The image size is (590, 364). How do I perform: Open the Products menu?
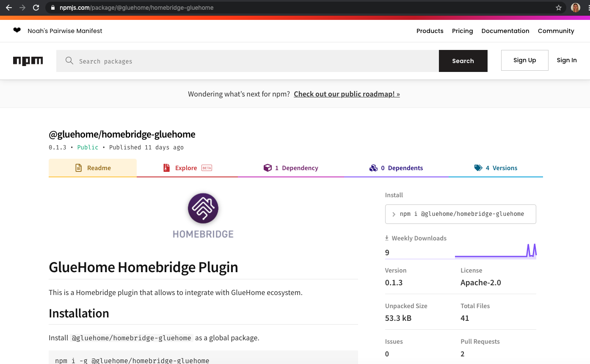click(430, 31)
